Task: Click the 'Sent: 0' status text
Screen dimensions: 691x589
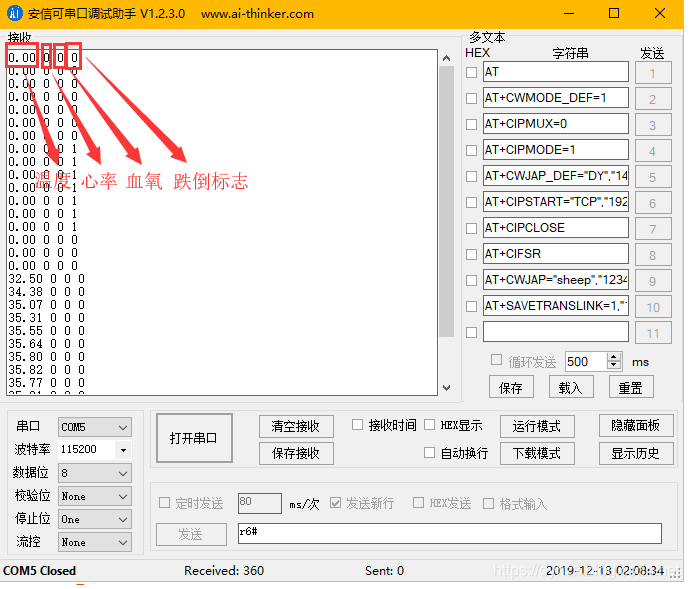Action: [x=384, y=570]
